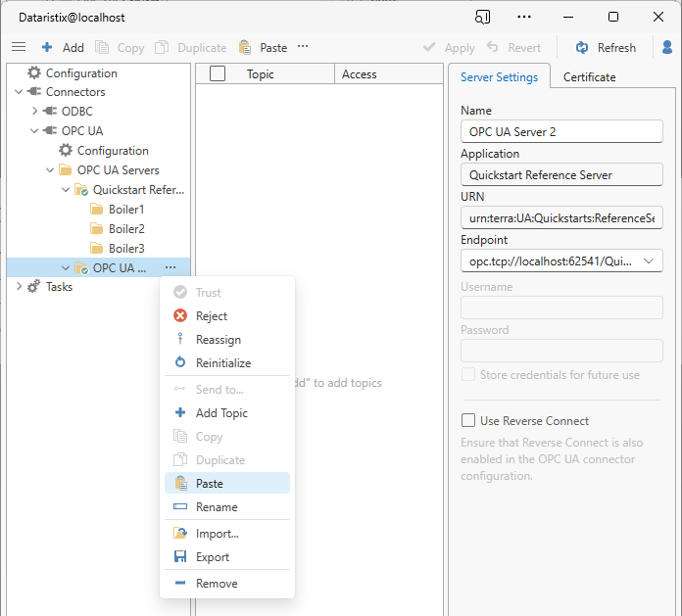
Task: Click Export in the context menu
Action: pos(212,557)
